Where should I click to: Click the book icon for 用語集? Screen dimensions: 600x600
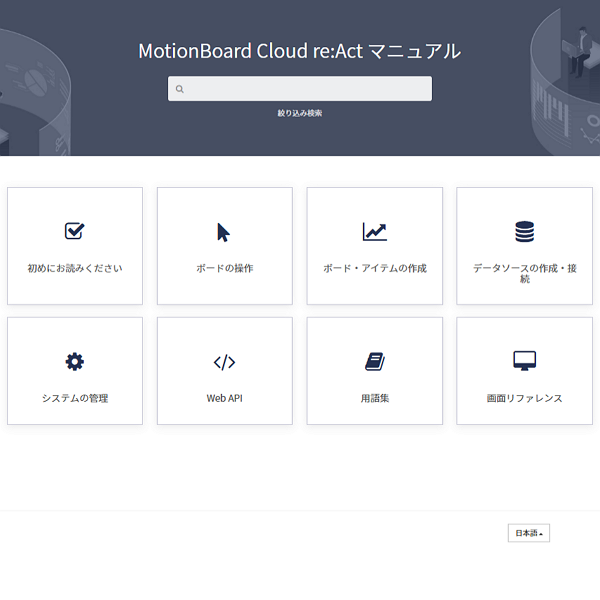coord(375,362)
